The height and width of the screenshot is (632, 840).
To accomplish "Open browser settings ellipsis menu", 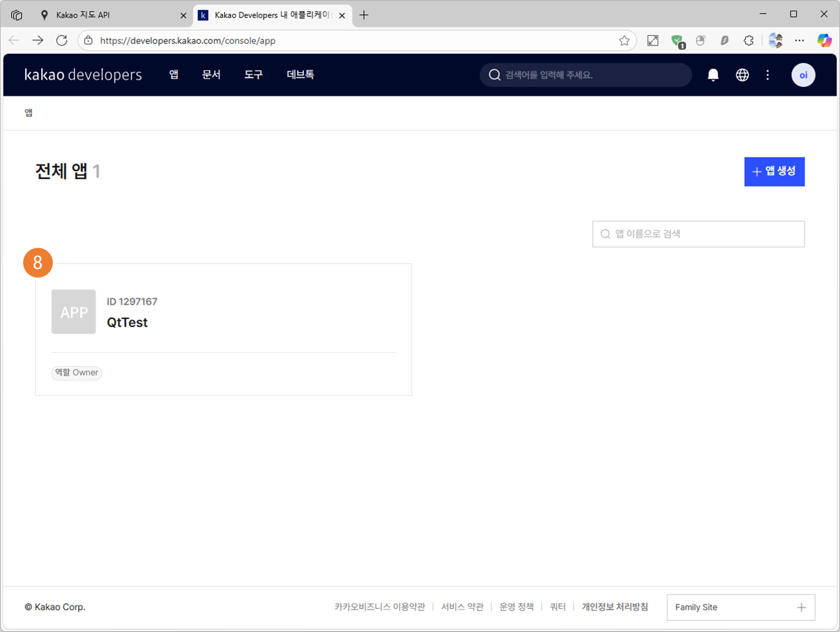I will tap(800, 40).
